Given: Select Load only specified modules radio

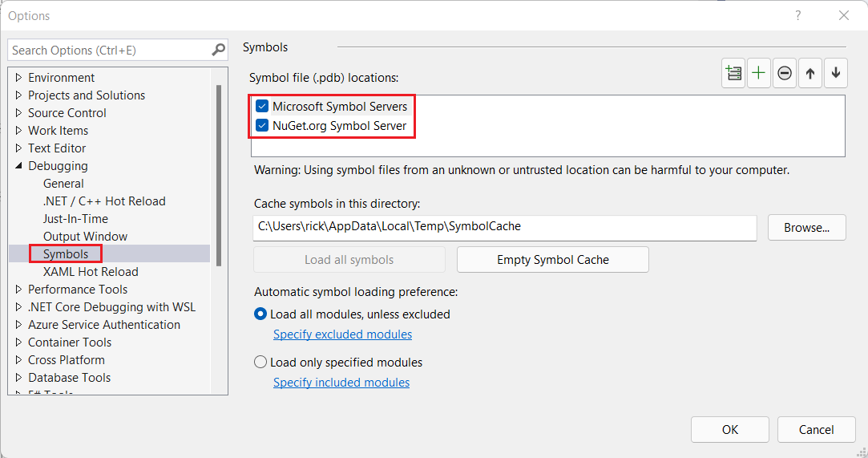Looking at the screenshot, I should [260, 363].
